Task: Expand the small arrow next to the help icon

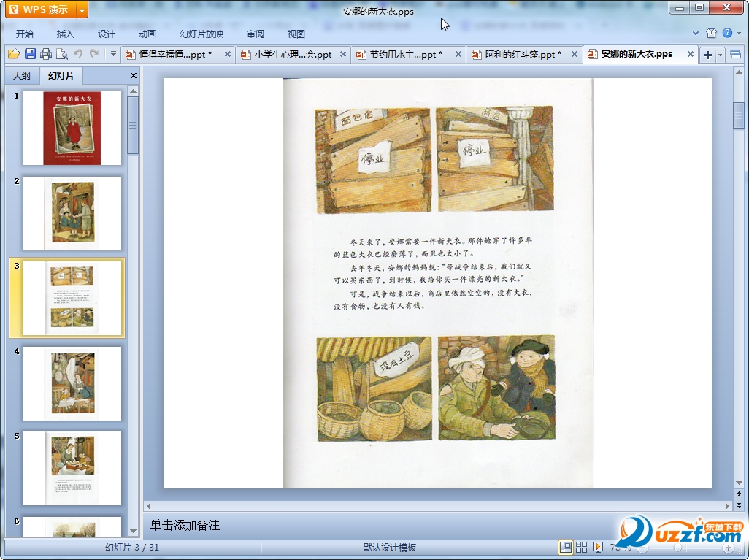Action: coord(739,34)
